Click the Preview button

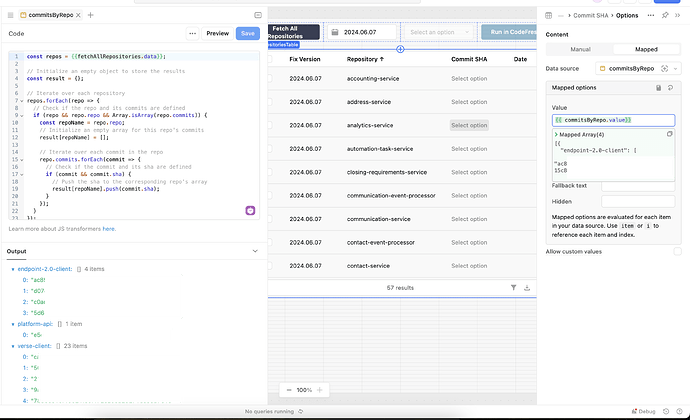pos(217,33)
